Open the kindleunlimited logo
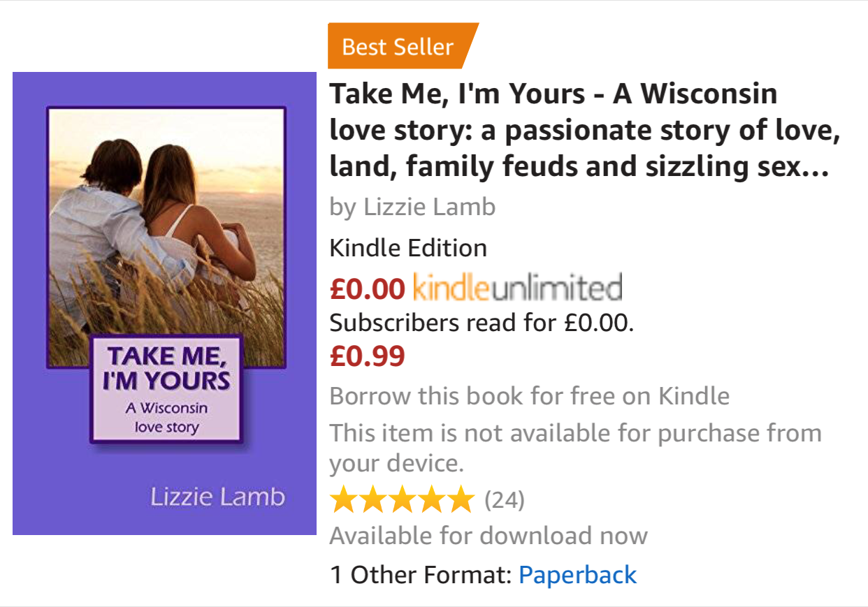Viewport: 868px width, 607px height. (x=517, y=288)
